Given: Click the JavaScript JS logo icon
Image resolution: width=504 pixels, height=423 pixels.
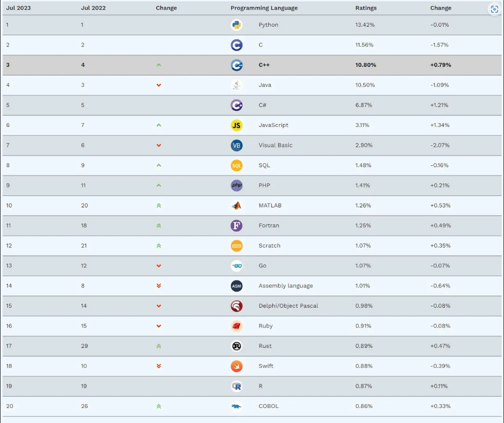Looking at the screenshot, I should [x=236, y=125].
